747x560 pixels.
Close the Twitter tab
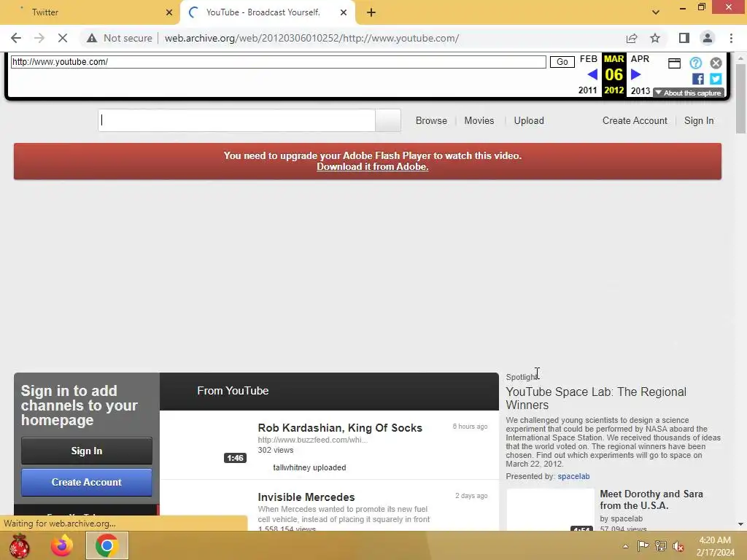point(169,12)
